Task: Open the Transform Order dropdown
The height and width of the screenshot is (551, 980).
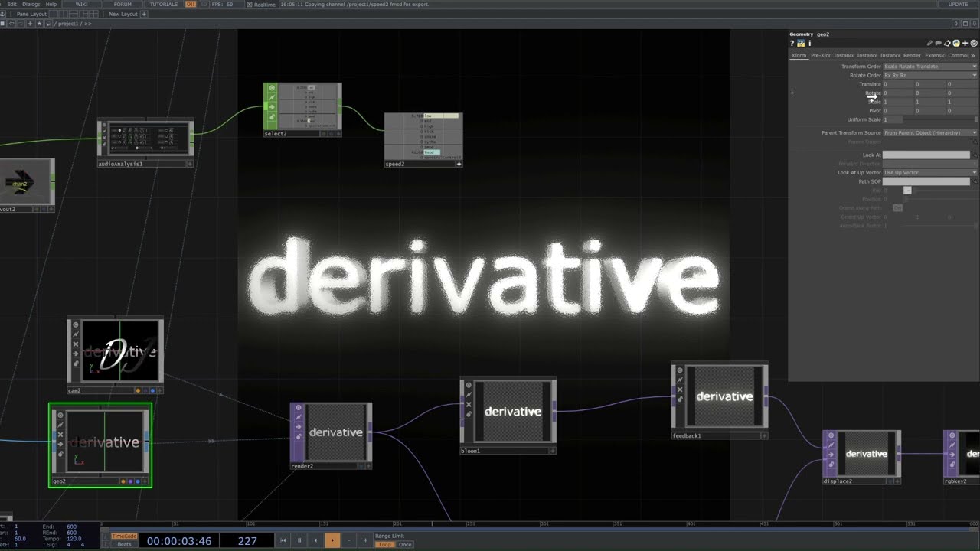Action: click(930, 67)
